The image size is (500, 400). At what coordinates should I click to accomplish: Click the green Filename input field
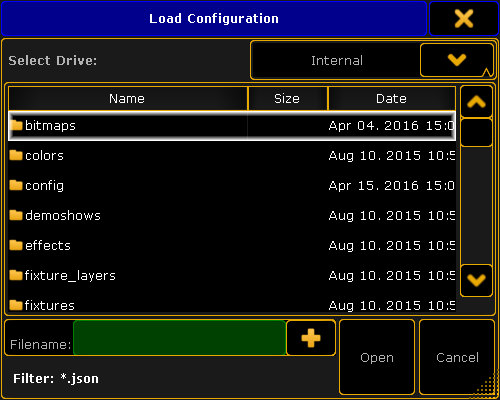[180, 338]
